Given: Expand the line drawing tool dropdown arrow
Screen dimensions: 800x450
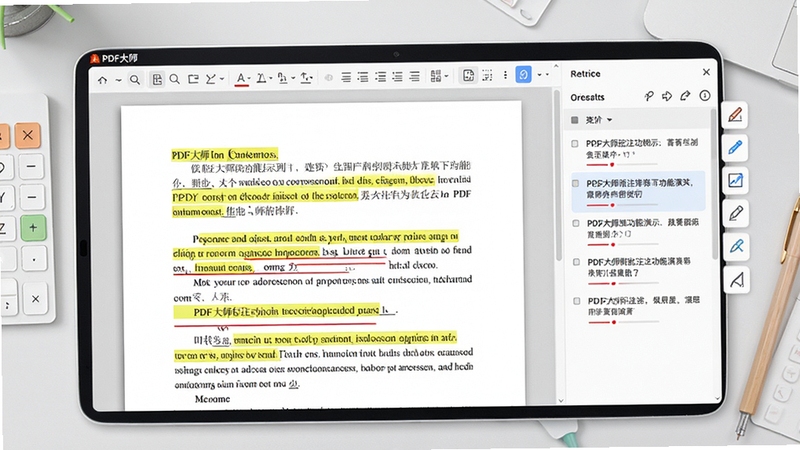Looking at the screenshot, I should pyautogui.click(x=222, y=79).
